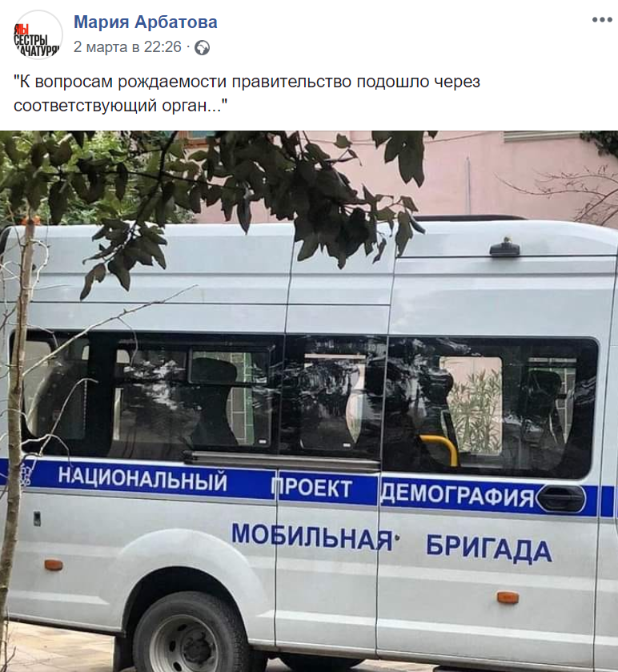
Task: Click the roof antenna on the van
Action: (x=504, y=247)
